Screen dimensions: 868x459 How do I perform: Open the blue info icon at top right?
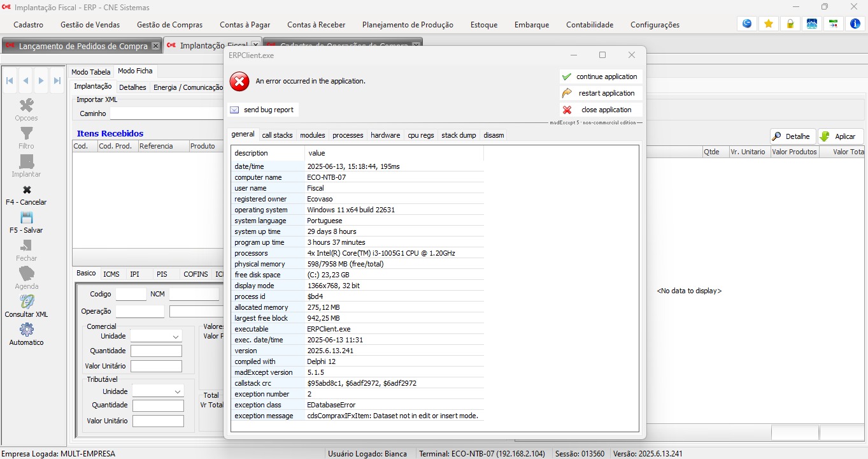pos(855,24)
